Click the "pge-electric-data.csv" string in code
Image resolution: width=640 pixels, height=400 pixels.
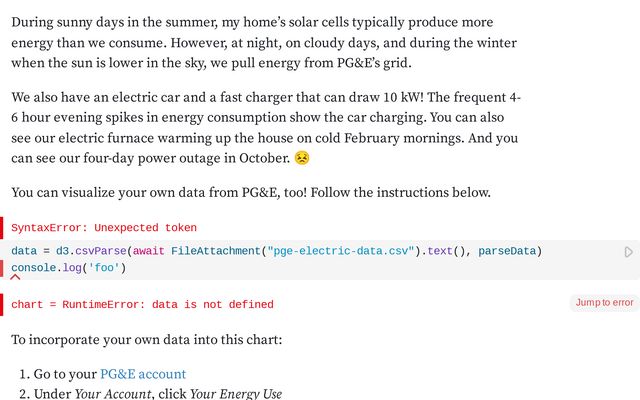tap(342, 251)
